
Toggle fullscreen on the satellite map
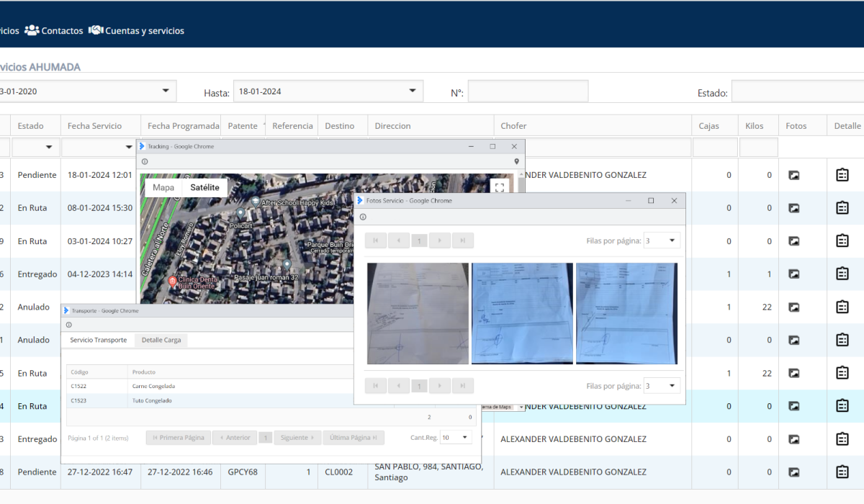[x=500, y=187]
